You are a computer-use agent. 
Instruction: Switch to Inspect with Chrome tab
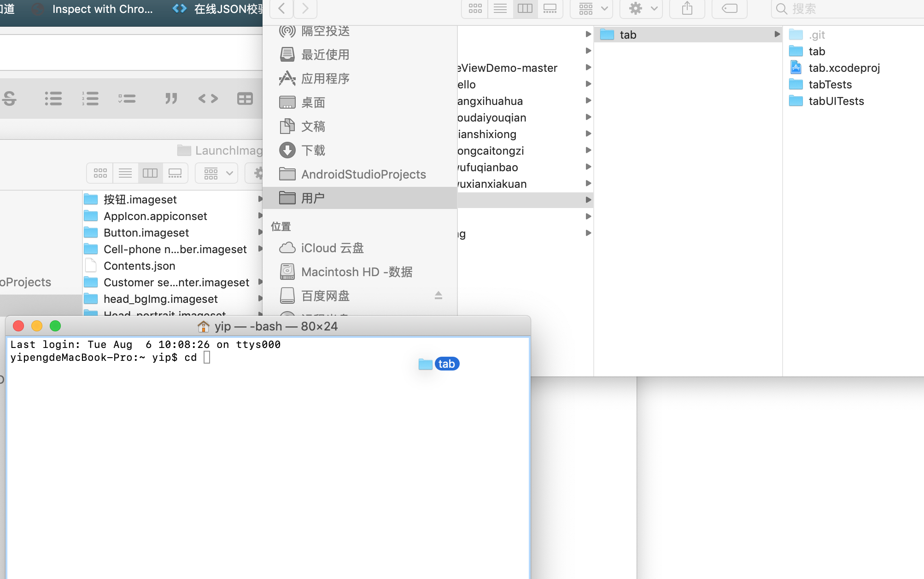pos(92,9)
